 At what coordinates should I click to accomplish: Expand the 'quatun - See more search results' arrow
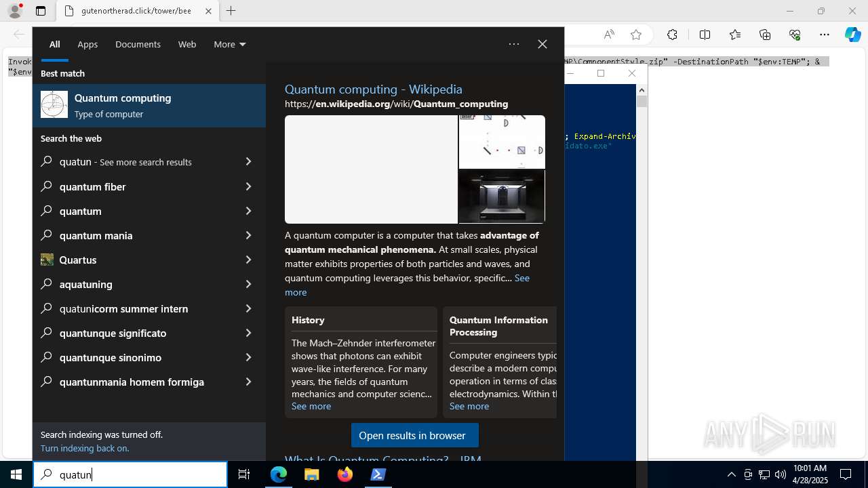click(248, 162)
